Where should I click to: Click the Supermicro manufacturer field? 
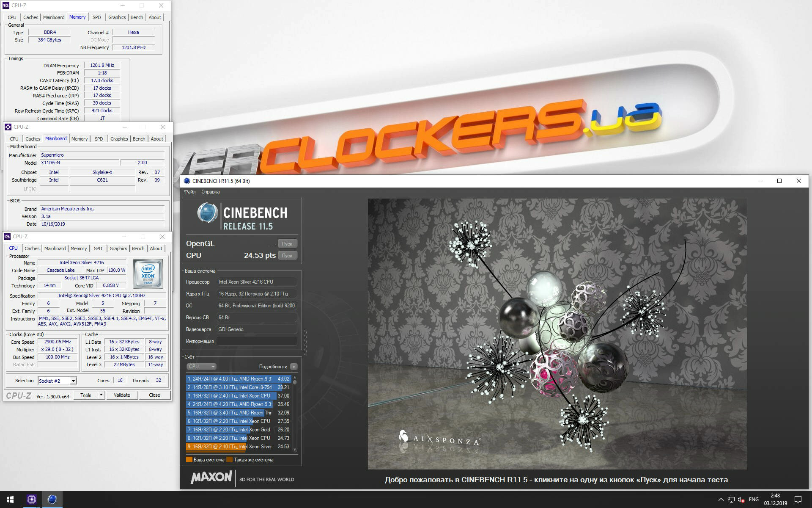pyautogui.click(x=102, y=155)
